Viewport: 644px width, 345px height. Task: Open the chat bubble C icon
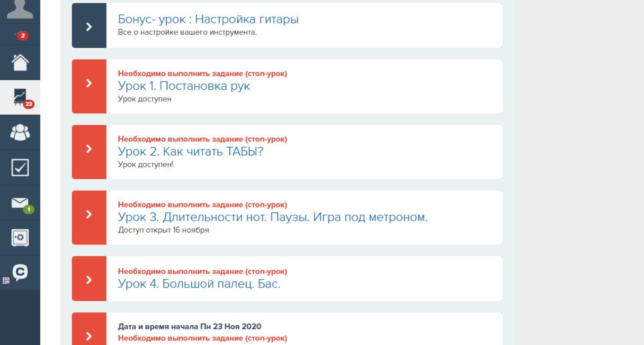coord(20,273)
